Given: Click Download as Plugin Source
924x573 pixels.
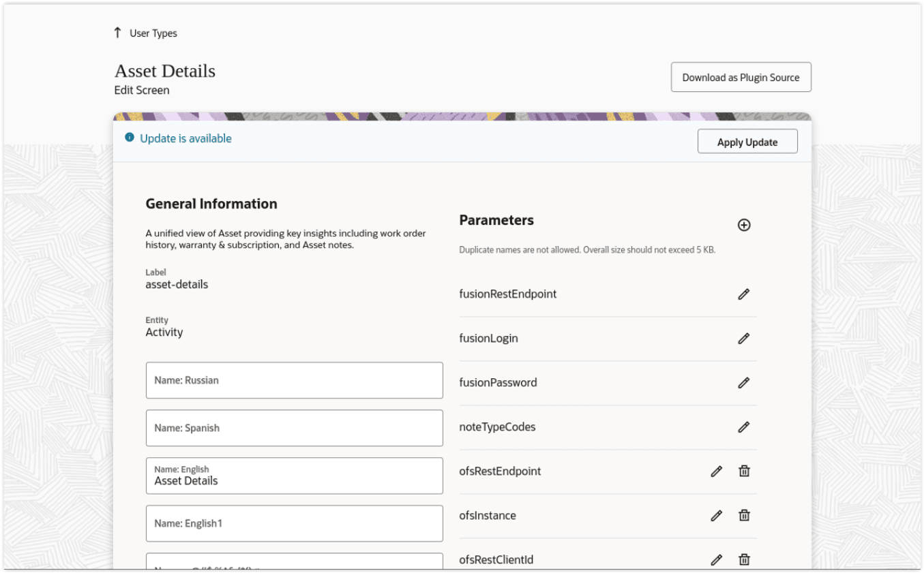Looking at the screenshot, I should click(741, 78).
